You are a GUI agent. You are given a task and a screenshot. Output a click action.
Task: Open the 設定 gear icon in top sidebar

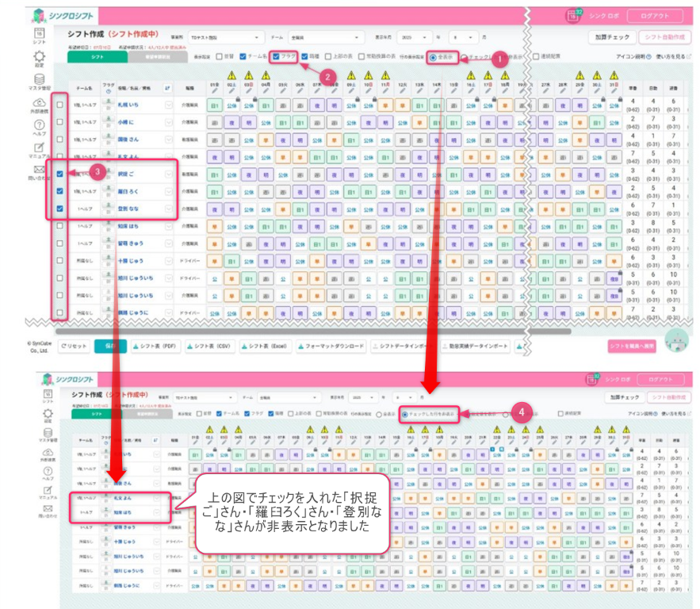click(x=39, y=59)
